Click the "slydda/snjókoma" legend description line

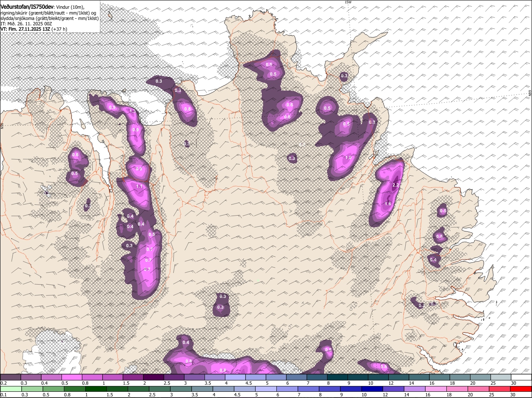click(49, 18)
